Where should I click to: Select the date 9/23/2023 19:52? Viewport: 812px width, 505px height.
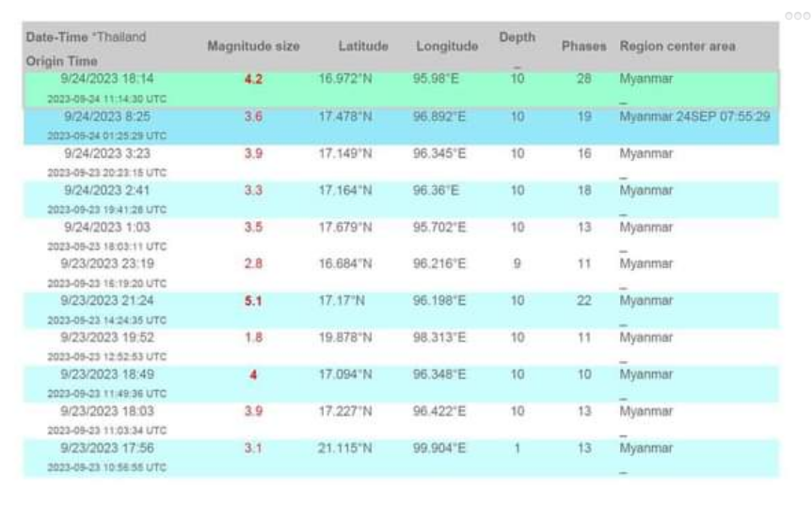107,338
